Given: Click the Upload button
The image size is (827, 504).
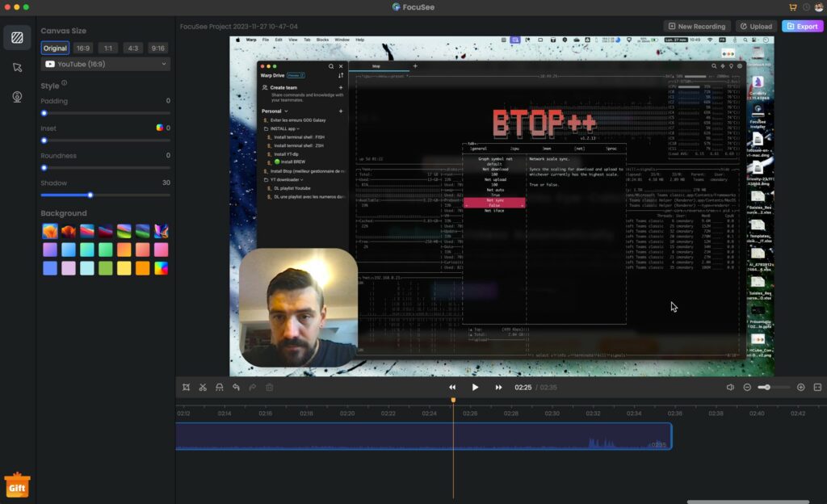Looking at the screenshot, I should [756, 27].
